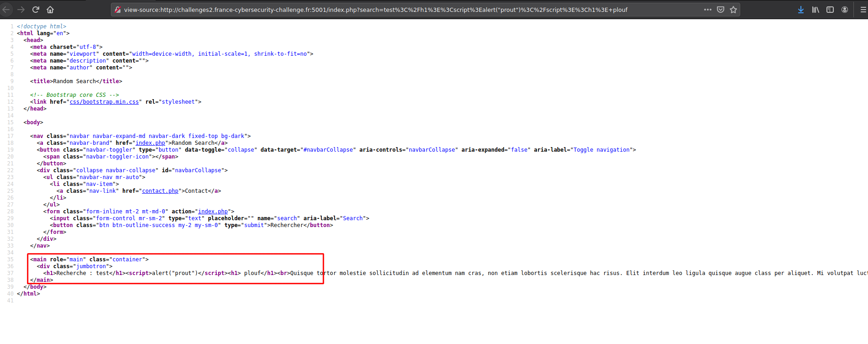Click the "Search" aria-label value
868x344 pixels.
353,218
